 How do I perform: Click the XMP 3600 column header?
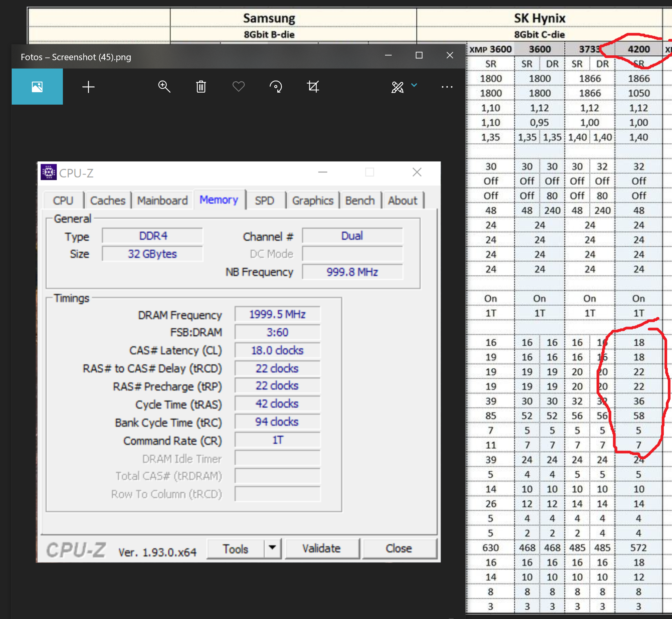point(490,49)
